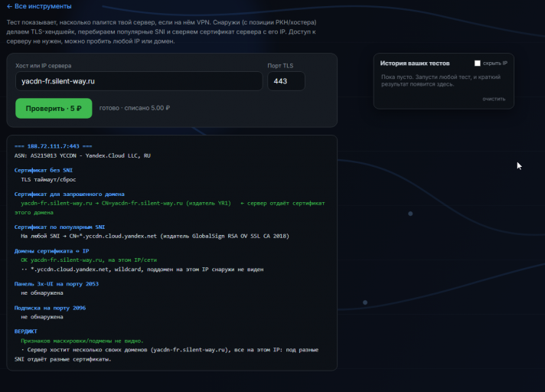Click the 'OK yacdn-fr.silent-way.ru, на этом IP/сети' line
Screen dimensions: 545x392
[x=89, y=260]
